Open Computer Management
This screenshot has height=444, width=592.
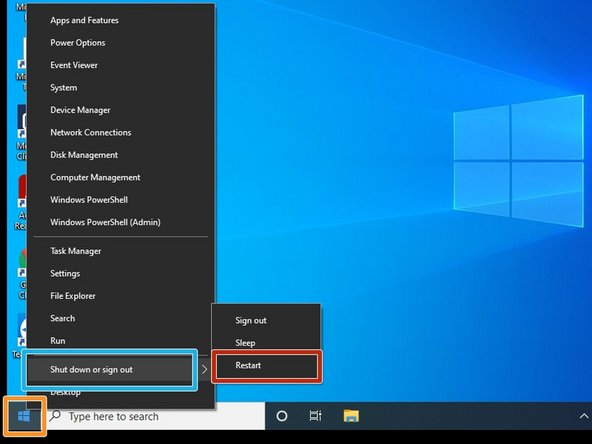pos(121,177)
